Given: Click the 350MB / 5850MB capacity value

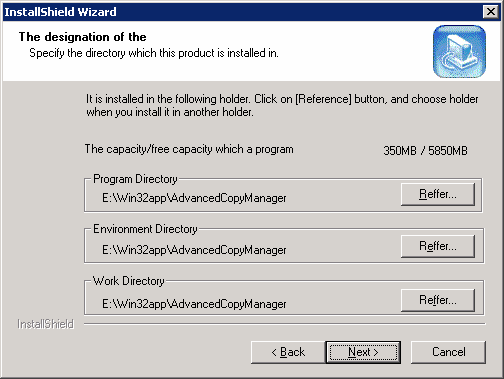Looking at the screenshot, I should [425, 151].
